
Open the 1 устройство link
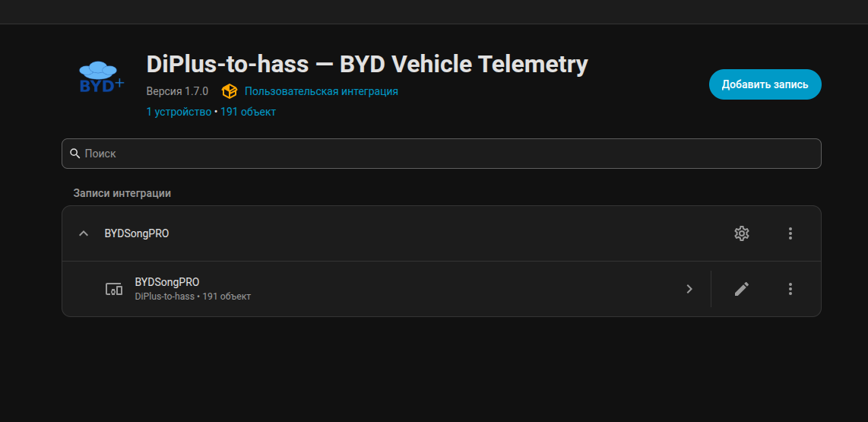tap(179, 112)
